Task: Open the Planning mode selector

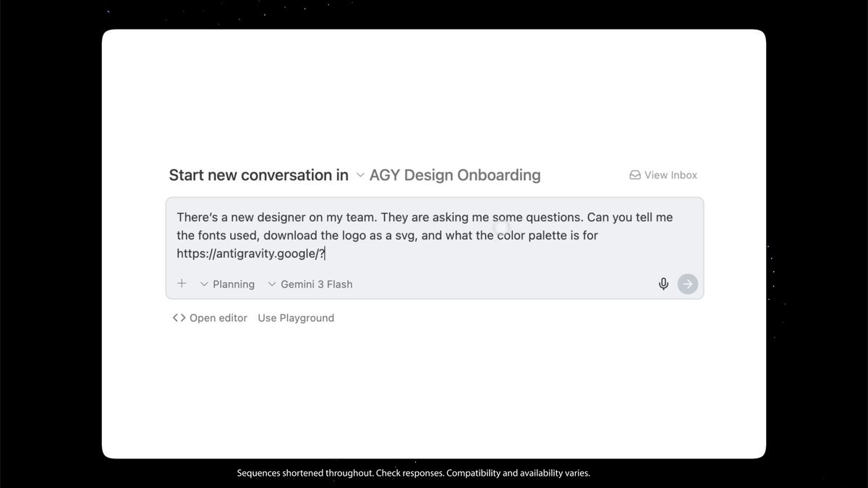Action: click(233, 284)
